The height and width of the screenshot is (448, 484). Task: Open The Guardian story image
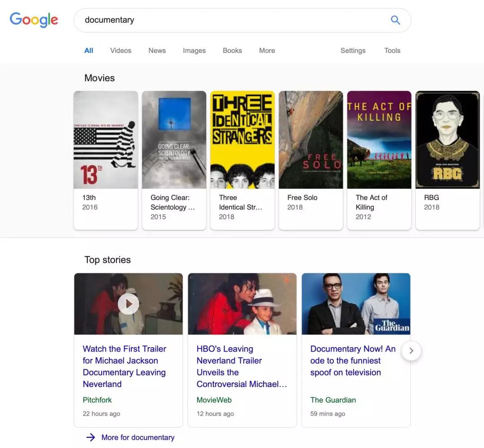356,304
